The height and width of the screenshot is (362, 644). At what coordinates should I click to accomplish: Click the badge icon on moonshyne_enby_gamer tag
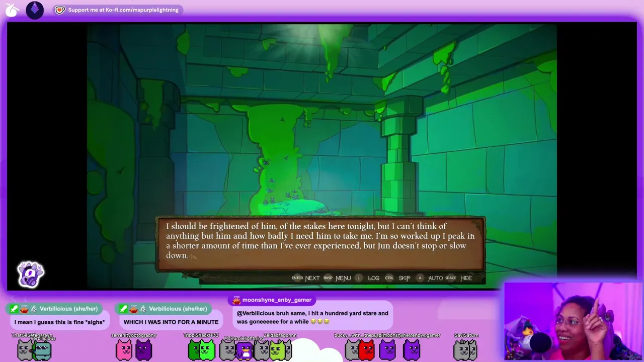236,300
